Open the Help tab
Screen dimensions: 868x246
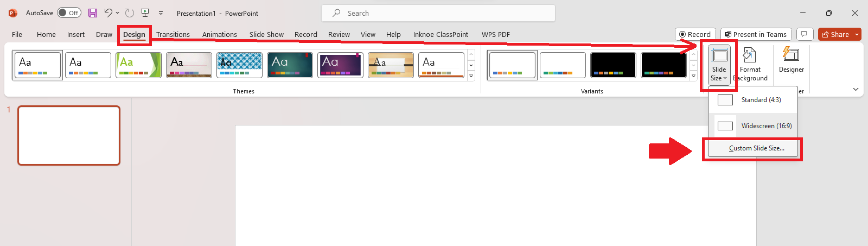[x=393, y=34]
